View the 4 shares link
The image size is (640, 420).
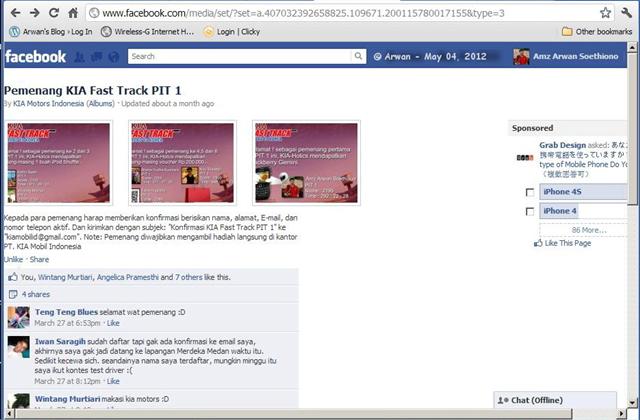36,294
